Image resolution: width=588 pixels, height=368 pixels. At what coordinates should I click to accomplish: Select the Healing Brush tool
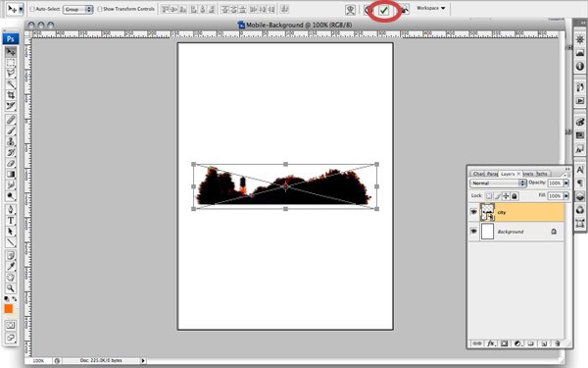pos(11,120)
